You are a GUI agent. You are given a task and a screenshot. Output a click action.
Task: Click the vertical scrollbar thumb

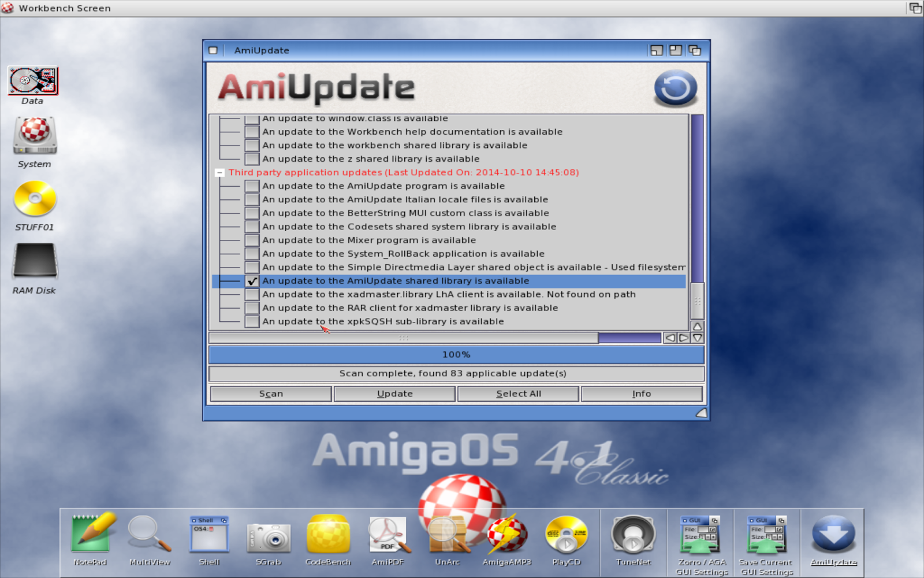(x=698, y=301)
